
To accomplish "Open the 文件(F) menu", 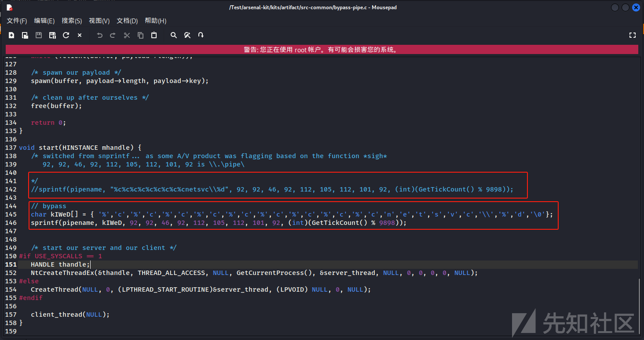I will (x=17, y=21).
